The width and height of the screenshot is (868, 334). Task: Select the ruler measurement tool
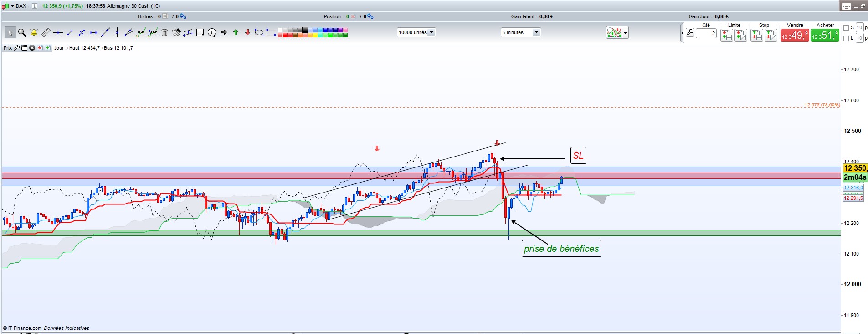[x=46, y=32]
